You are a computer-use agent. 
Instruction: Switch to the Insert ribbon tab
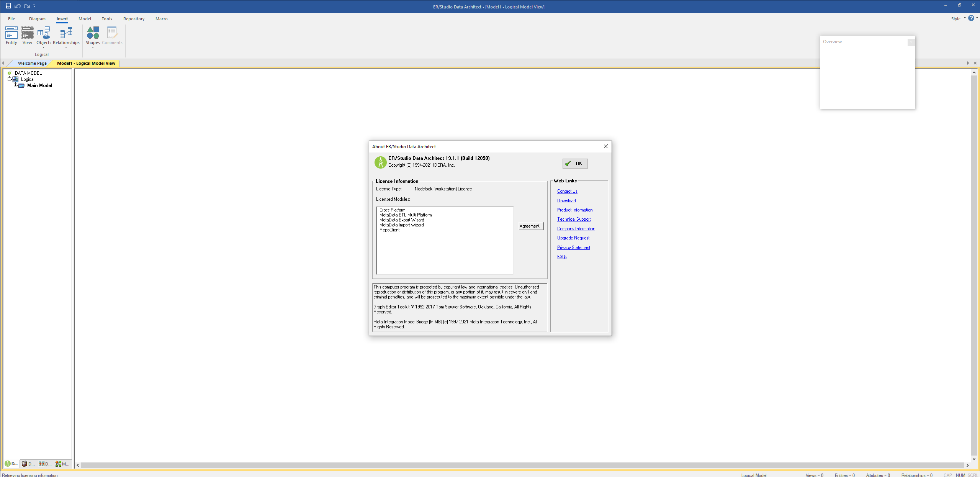click(x=62, y=19)
